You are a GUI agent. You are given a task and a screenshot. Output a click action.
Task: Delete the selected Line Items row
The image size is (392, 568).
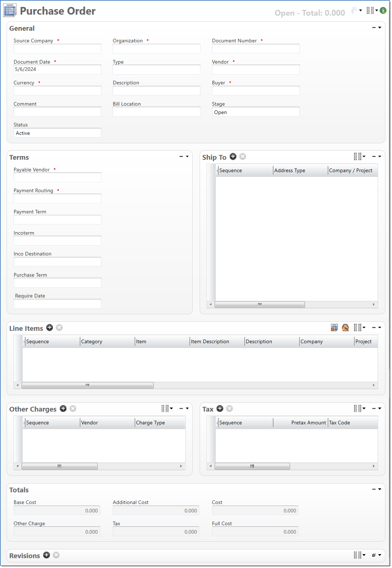(x=59, y=327)
